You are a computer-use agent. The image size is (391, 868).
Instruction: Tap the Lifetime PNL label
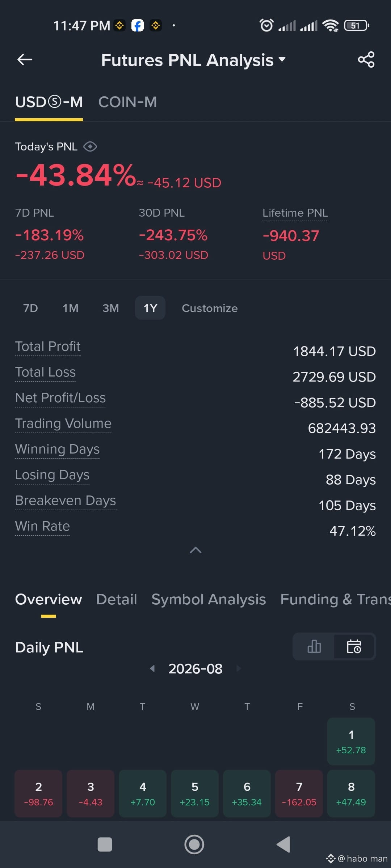[x=295, y=213]
